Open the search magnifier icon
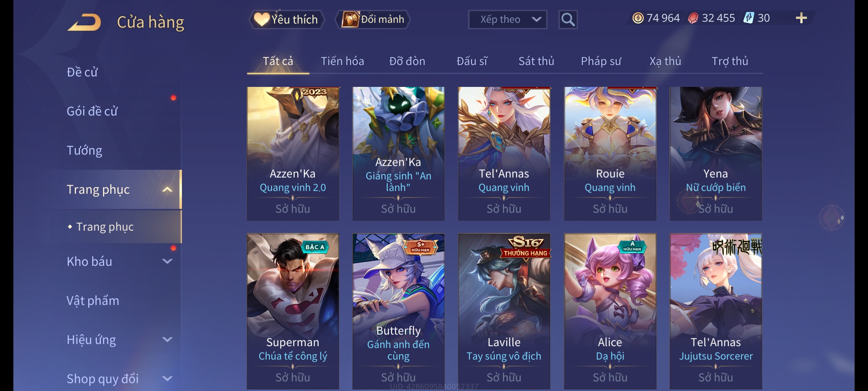868x391 pixels. 568,20
